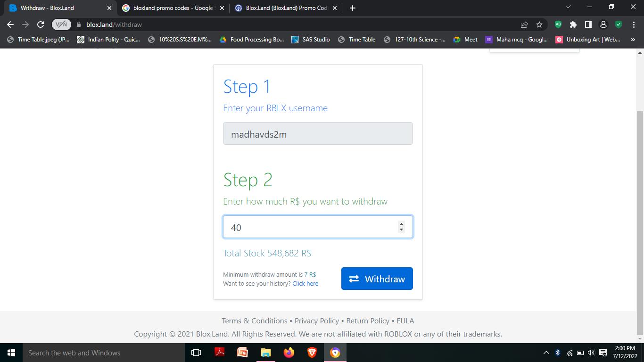Screen dimensions: 644x362
Task: Open the Extensions puzzle piece menu
Action: click(x=573, y=25)
